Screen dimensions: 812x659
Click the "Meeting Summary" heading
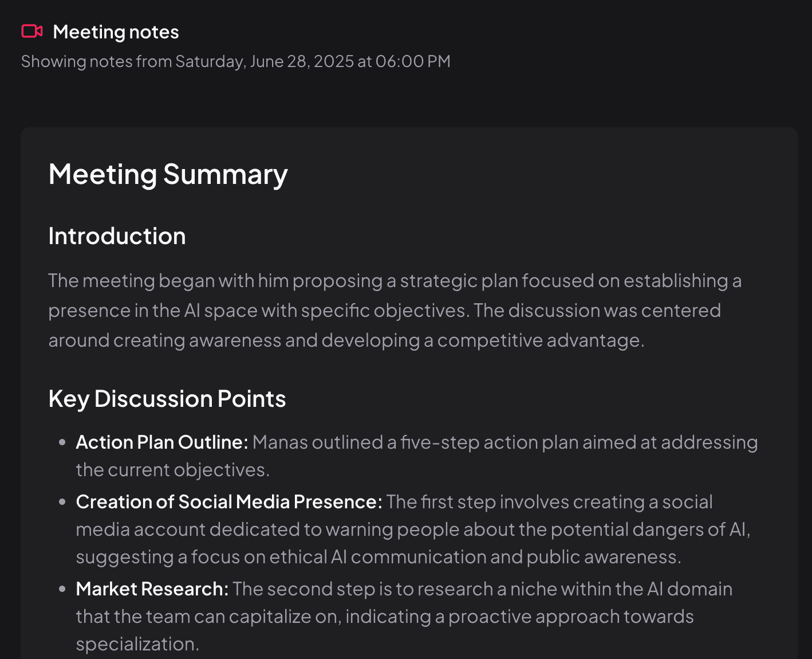pyautogui.click(x=168, y=174)
